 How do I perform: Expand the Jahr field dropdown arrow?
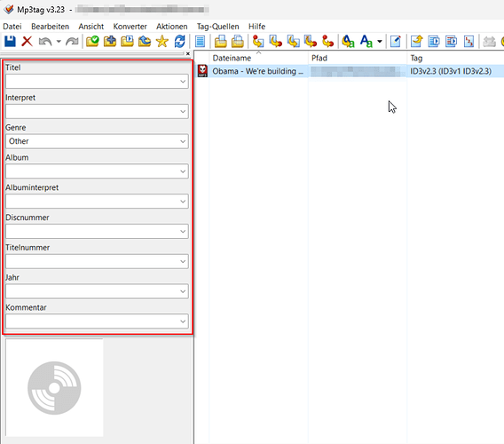tap(183, 291)
